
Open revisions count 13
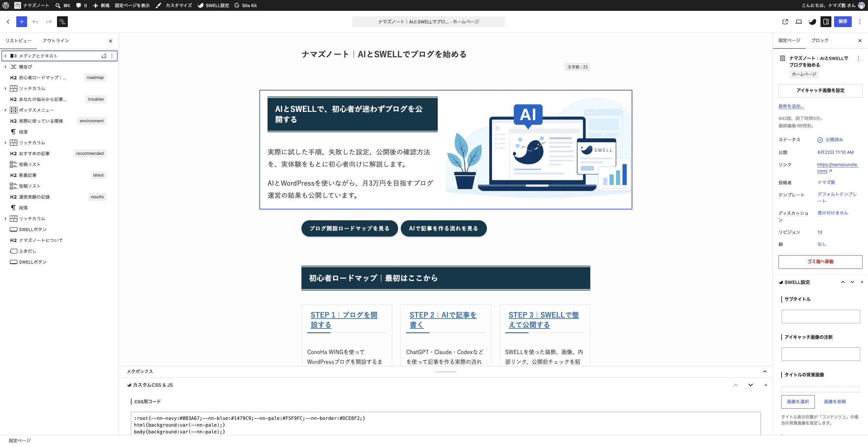820,232
